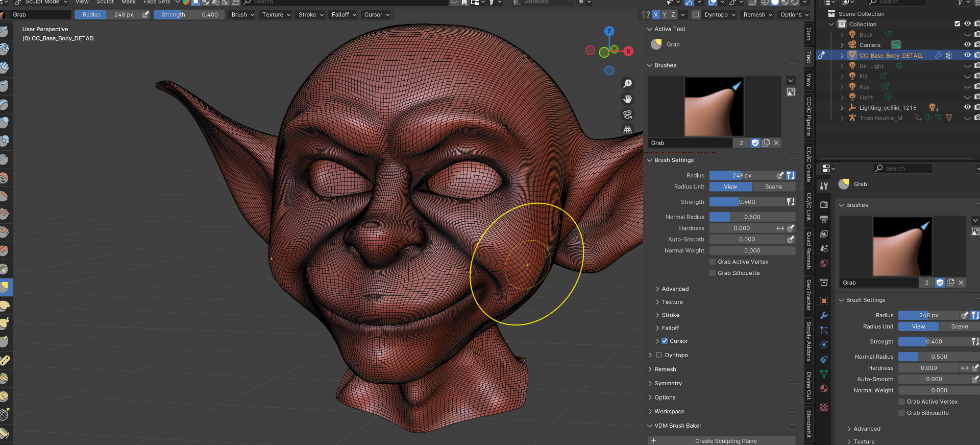Screen dimensions: 980x445
Task: Open the Object properties orange square tab
Action: 824,301
